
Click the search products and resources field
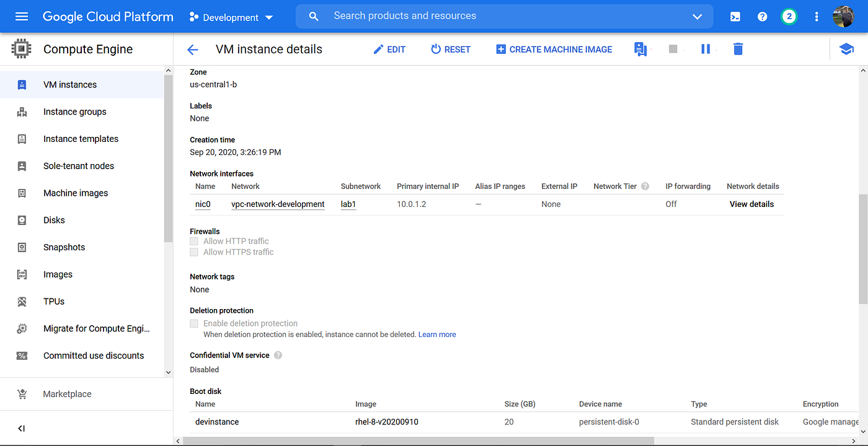503,16
